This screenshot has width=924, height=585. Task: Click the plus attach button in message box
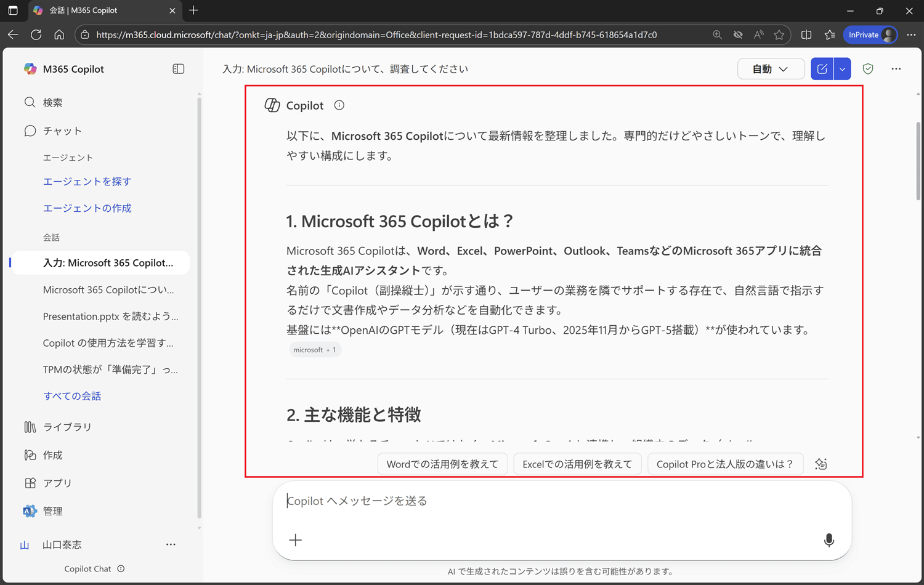[296, 540]
